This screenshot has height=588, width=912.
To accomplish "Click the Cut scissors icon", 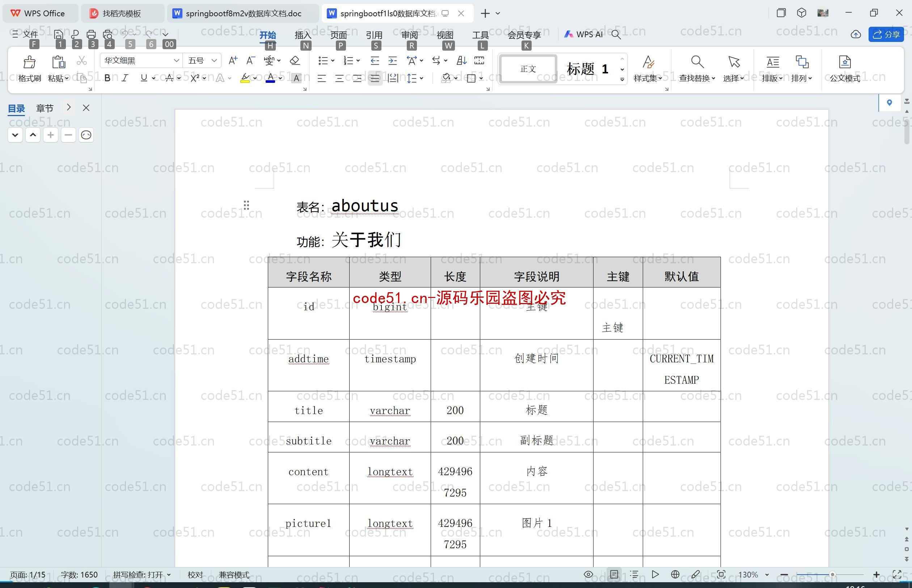I will click(x=81, y=61).
